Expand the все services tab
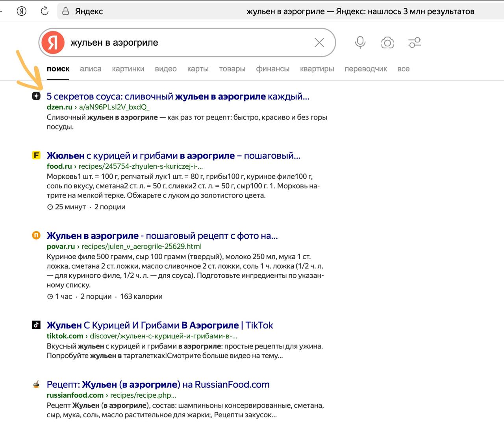This screenshot has width=504, height=437. (404, 69)
